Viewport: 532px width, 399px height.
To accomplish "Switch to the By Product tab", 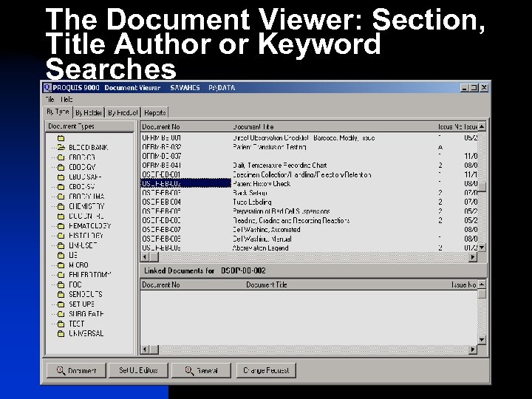I will pos(123,112).
